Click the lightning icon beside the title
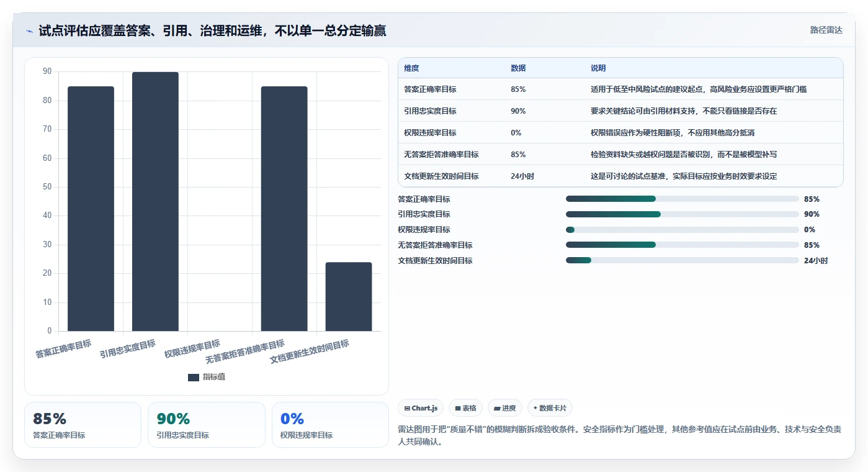Screen dimensions: 868x472 tap(30, 30)
